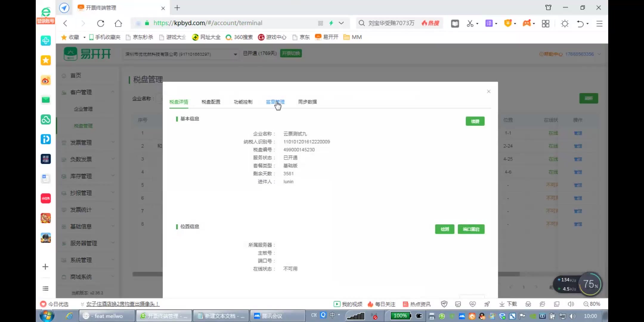Screen dimensions: 644x322
Task: Open address bar dropdown chevron
Action: click(341, 23)
